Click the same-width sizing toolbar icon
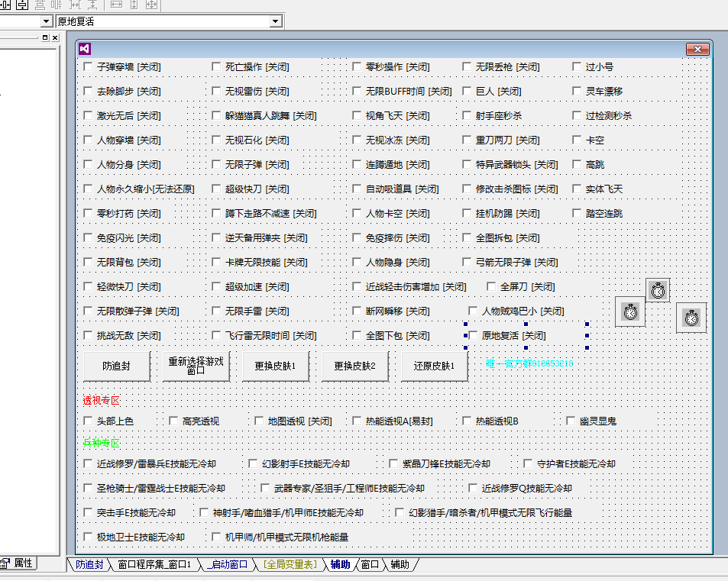 tap(116, 5)
